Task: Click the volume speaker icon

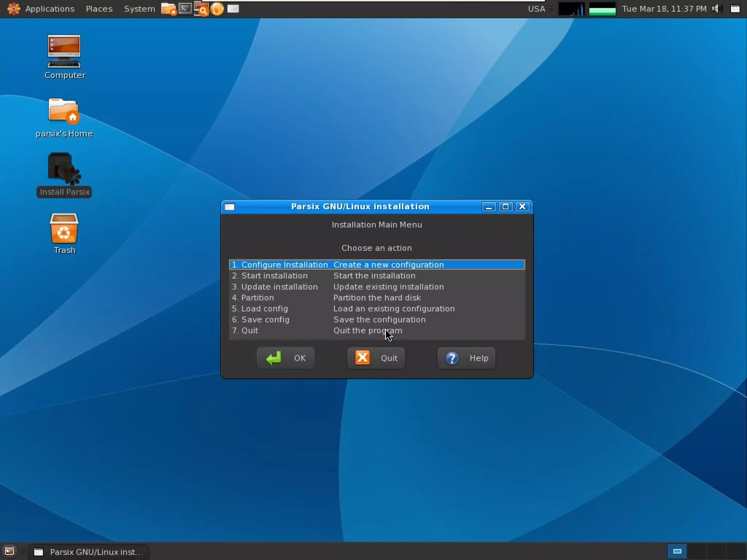Action: 716,8
